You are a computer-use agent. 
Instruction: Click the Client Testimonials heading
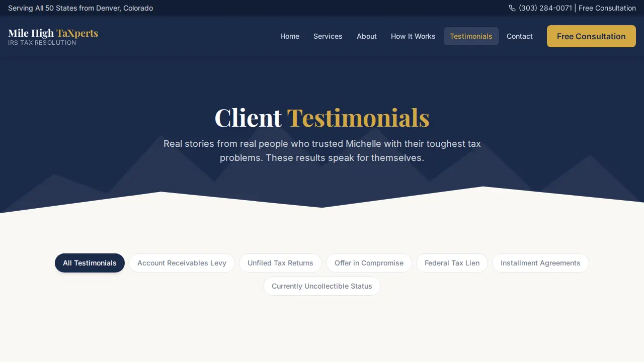(322, 118)
